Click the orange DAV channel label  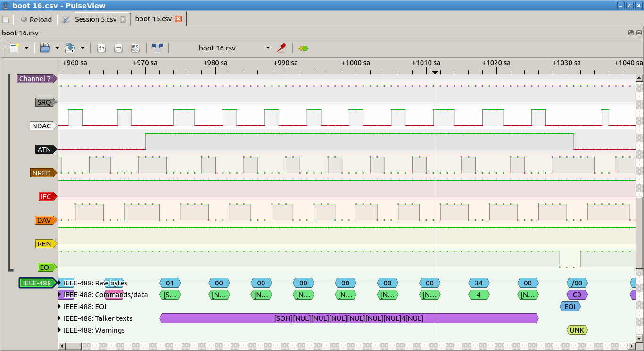point(44,220)
